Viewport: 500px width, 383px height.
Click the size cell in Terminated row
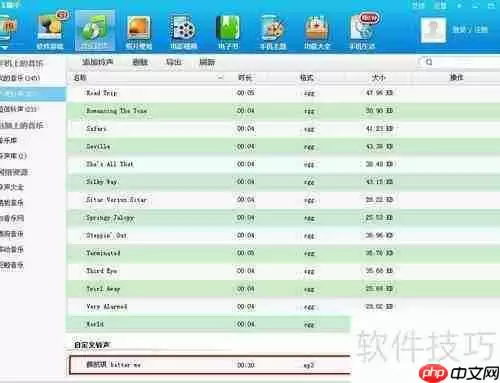click(379, 253)
